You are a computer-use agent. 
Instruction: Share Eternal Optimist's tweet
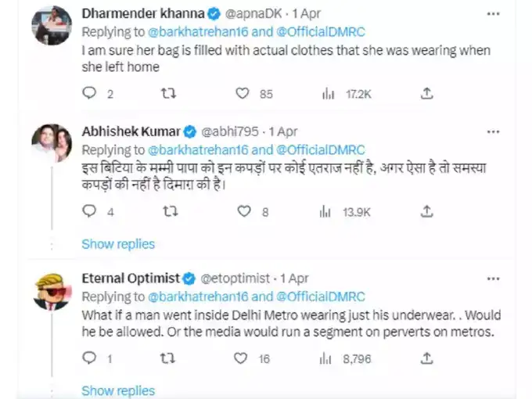[x=426, y=358]
